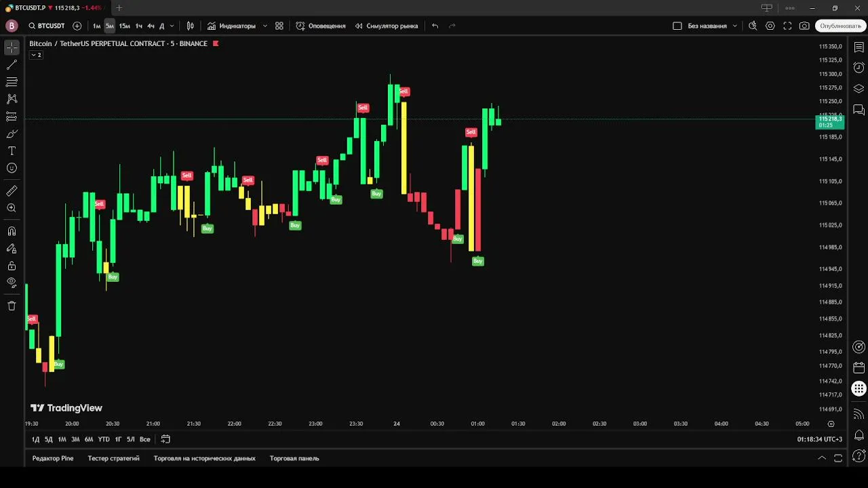
Task: Open the alerts clock panel icon
Action: pyautogui.click(x=859, y=68)
